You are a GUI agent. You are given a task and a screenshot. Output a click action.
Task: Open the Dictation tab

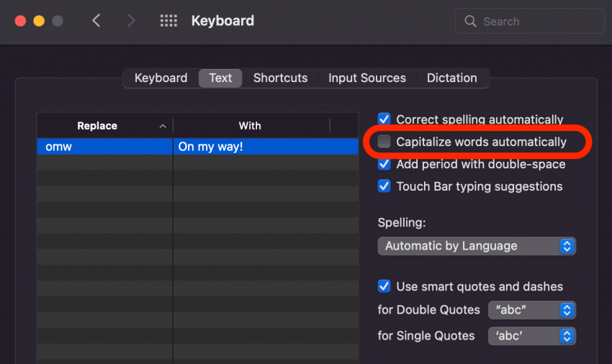click(451, 78)
